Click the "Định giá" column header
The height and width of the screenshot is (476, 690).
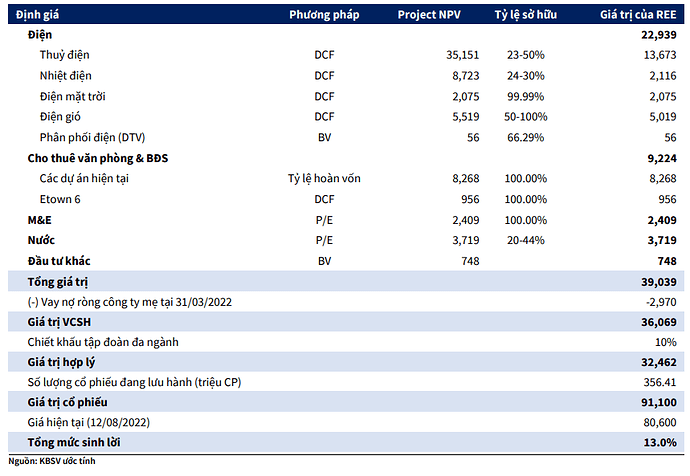34,15
